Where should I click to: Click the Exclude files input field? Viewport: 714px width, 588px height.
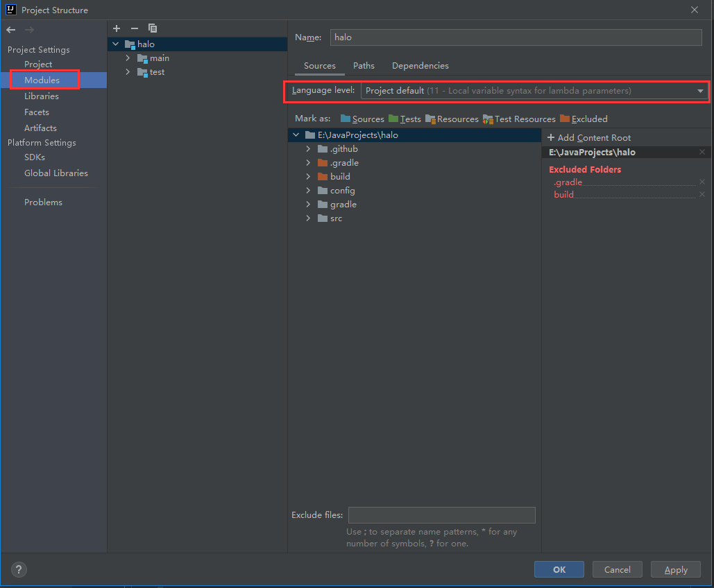coord(441,515)
